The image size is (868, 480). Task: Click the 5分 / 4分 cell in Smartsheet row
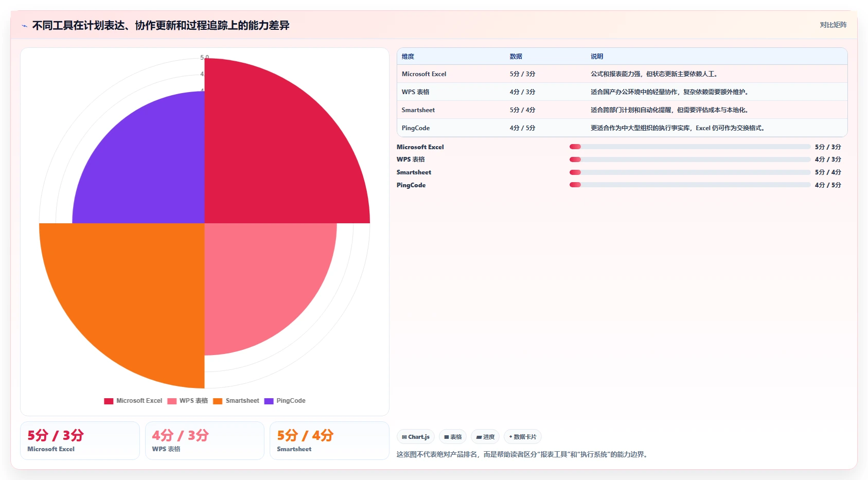pyautogui.click(x=523, y=110)
